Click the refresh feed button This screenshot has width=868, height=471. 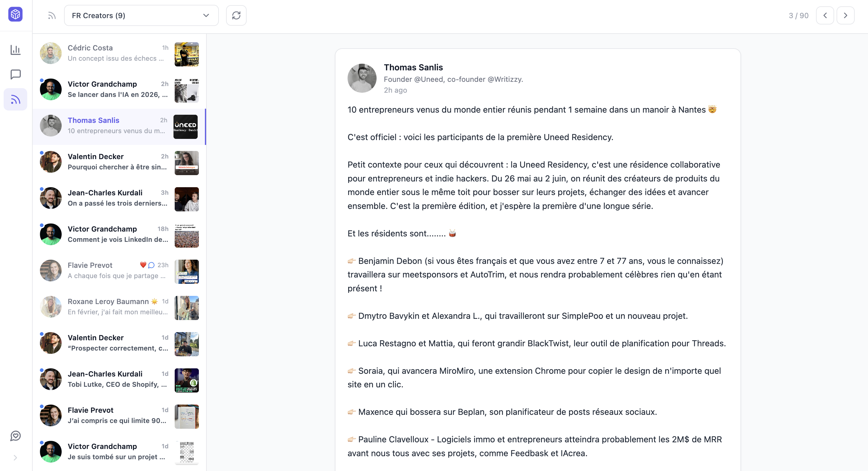(236, 15)
